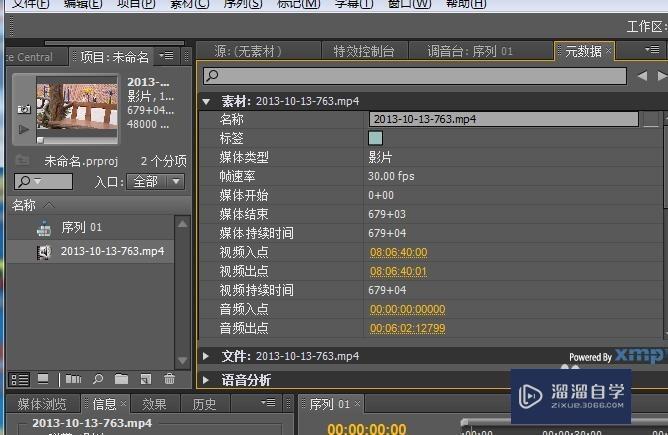The width and height of the screenshot is (668, 435).
Task: Open the Project panel flyout menu
Action: (166, 56)
